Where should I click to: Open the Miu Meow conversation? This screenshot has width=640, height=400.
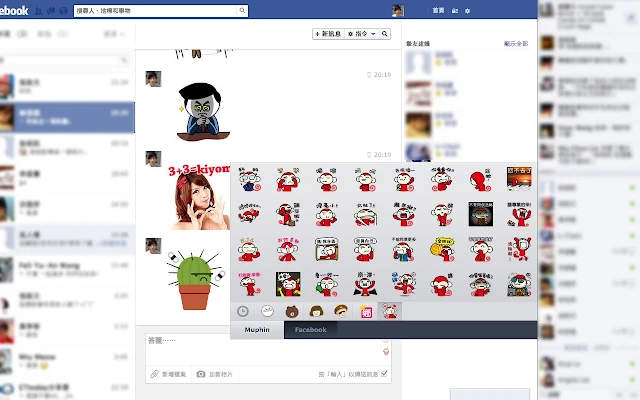click(67, 361)
